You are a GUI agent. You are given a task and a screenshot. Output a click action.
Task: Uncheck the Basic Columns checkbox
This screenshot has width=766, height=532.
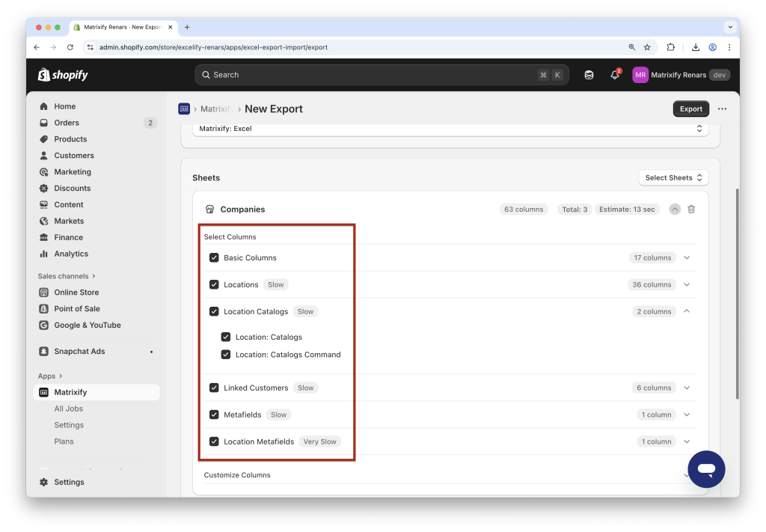(214, 257)
